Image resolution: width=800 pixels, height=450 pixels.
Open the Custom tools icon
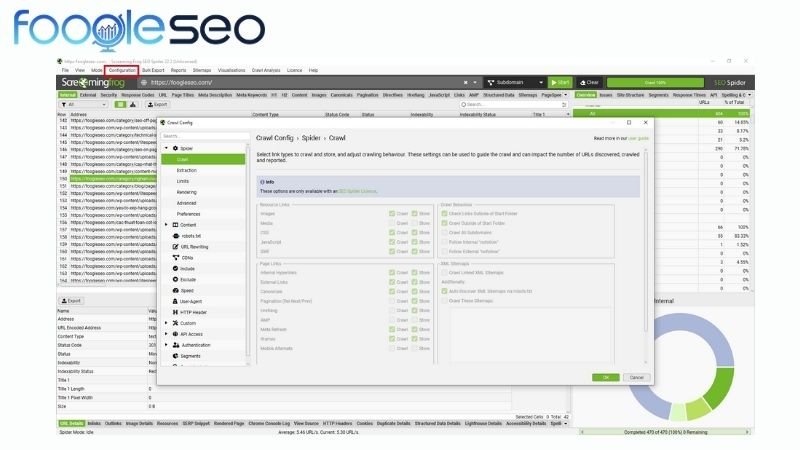[175, 323]
